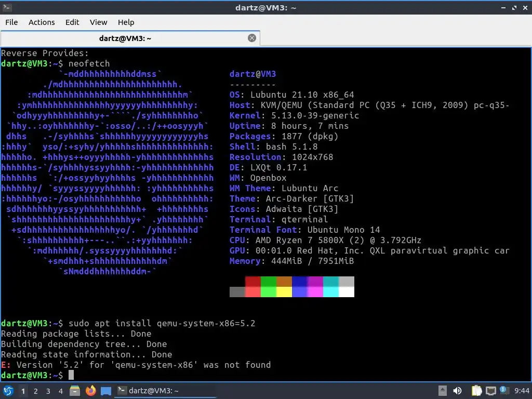Close the dartz@VM3 terminal tab
Screen dimensions: 532x399
click(x=252, y=38)
